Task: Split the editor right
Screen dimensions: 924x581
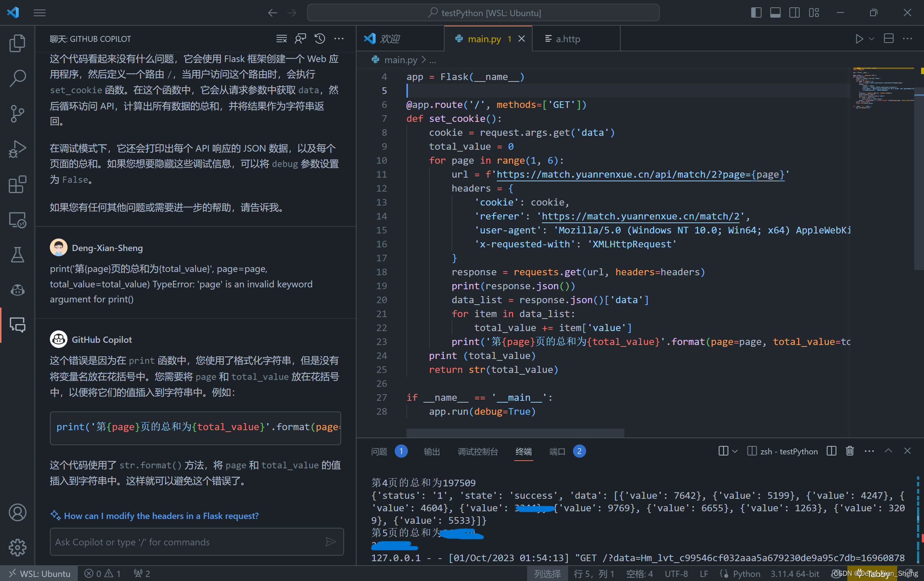Action: pos(888,39)
